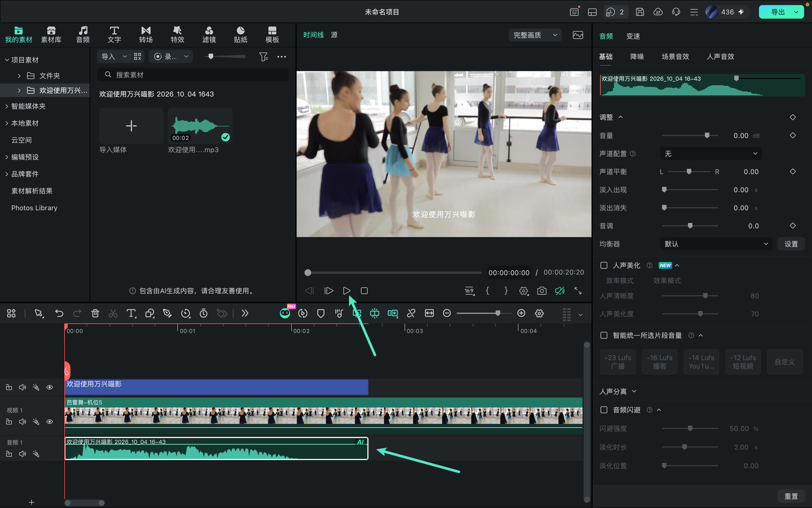Click the play button under preview
This screenshot has height=508, width=812.
(x=347, y=291)
